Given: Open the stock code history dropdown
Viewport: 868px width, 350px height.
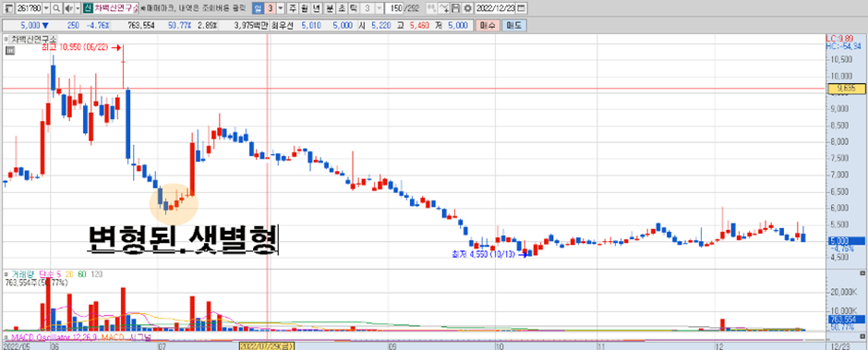Looking at the screenshot, I should 46,8.
